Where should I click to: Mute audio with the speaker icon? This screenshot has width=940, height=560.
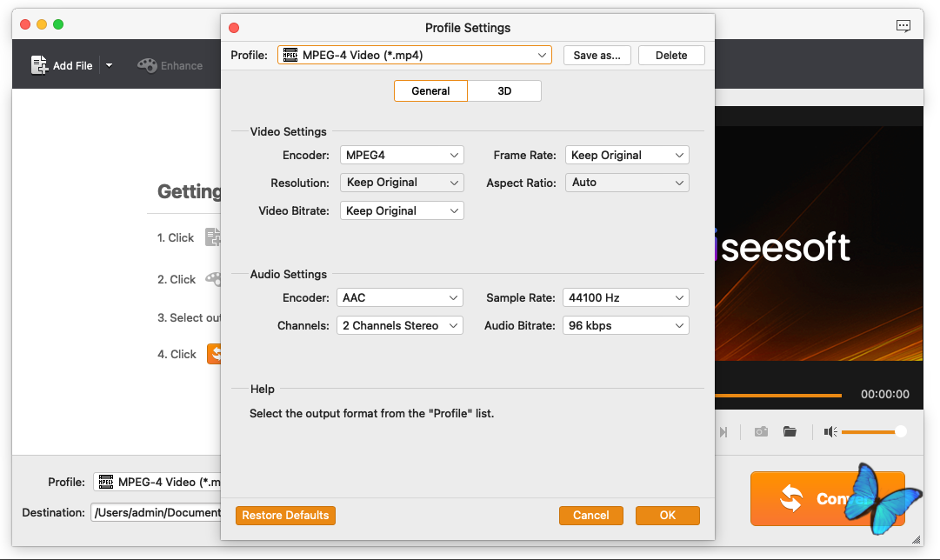click(x=830, y=431)
